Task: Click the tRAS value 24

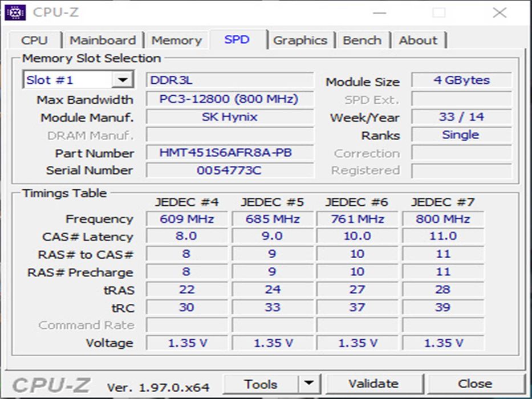Action: coord(273,290)
